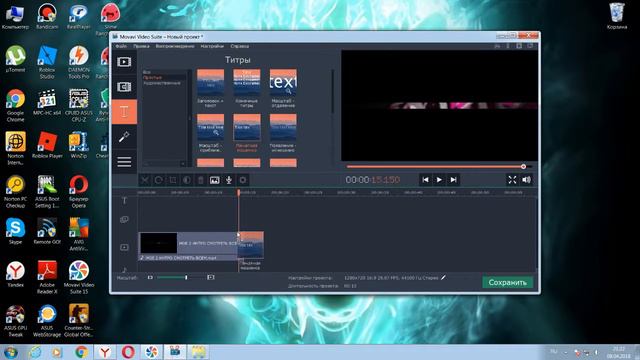Open the Skype desktop shortcut
The width and height of the screenshot is (640, 360).
coord(16,231)
